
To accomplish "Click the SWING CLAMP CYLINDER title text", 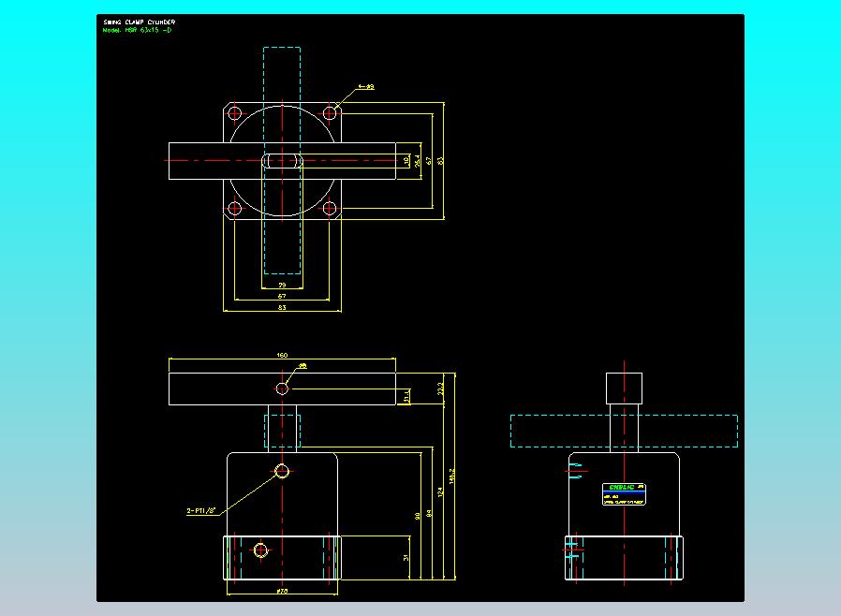I will (x=139, y=22).
